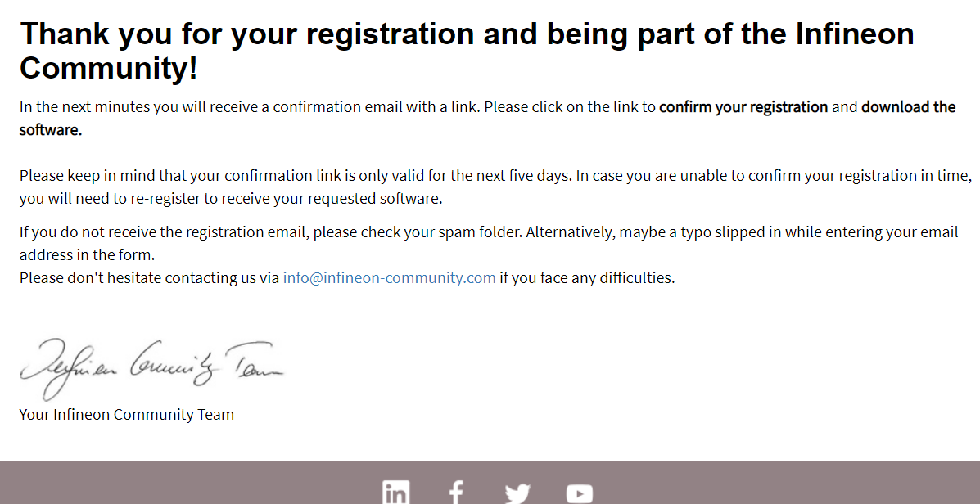Click the word 'Community!' in the heading

point(109,67)
